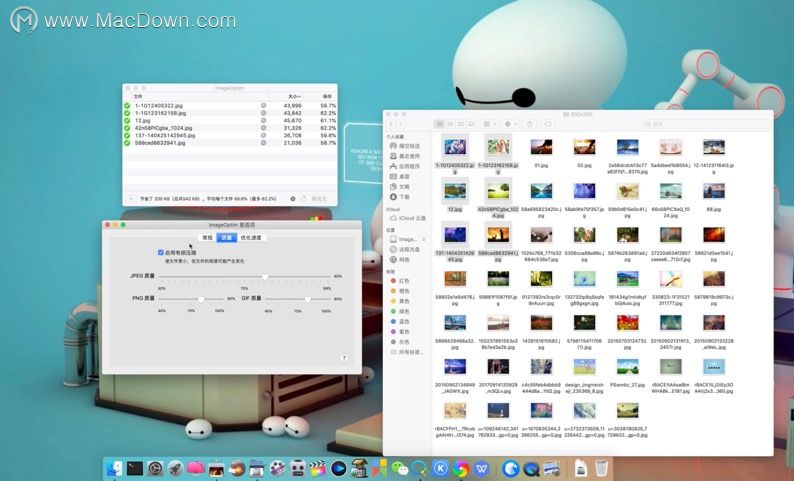This screenshot has height=481, width=794.
Task: Select the 1-1G123162158.jpg row in ImageOptim
Action: pyautogui.click(x=230, y=113)
